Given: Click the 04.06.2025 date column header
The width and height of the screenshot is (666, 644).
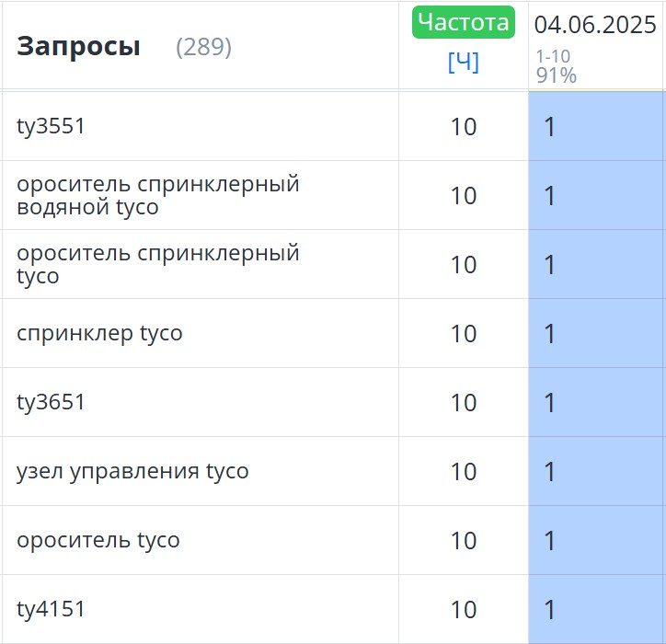Looking at the screenshot, I should (x=595, y=25).
